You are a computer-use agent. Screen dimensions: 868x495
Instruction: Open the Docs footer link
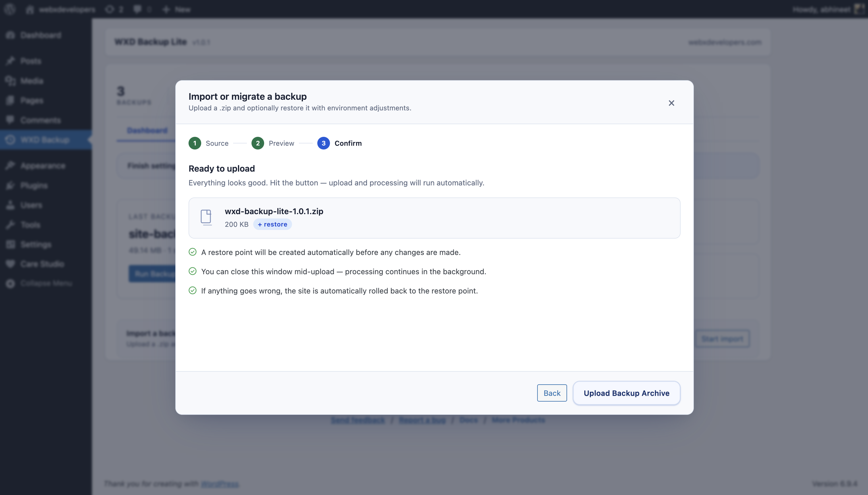pos(468,420)
